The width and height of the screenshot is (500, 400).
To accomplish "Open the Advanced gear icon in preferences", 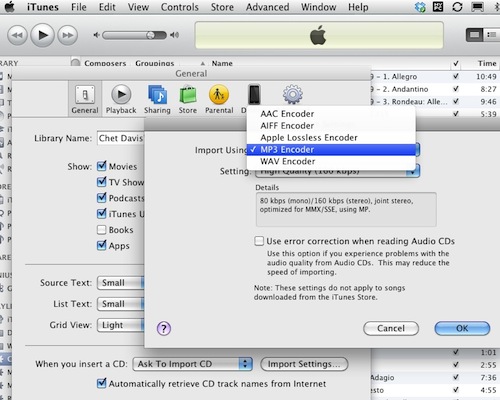I will [x=292, y=95].
